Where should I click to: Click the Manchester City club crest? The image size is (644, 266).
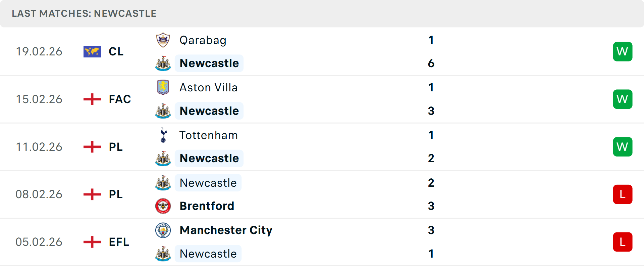[163, 230]
